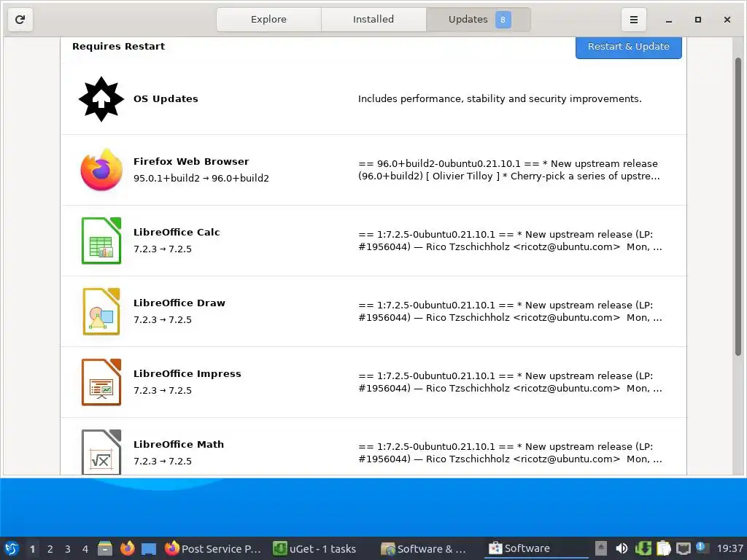This screenshot has width=747, height=560.
Task: Open the clipboard manager tray icon
Action: coord(663,548)
